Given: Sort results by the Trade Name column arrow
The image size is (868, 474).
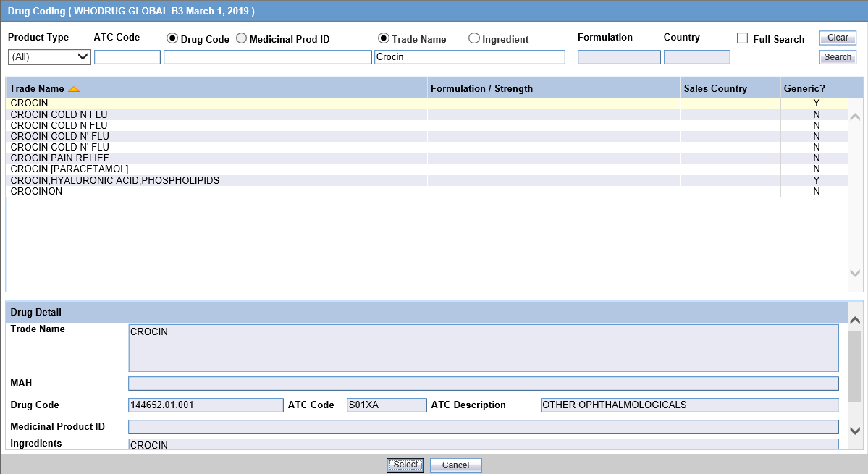Looking at the screenshot, I should 73,88.
